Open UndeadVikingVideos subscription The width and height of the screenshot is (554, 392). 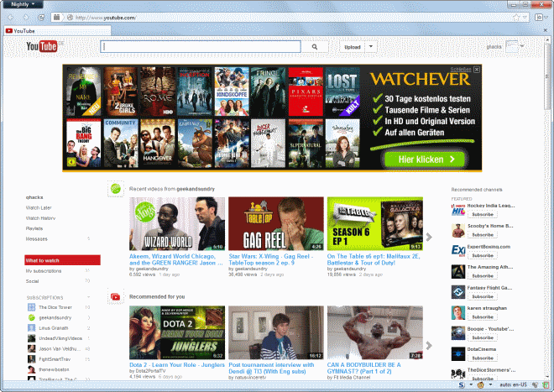pos(60,338)
